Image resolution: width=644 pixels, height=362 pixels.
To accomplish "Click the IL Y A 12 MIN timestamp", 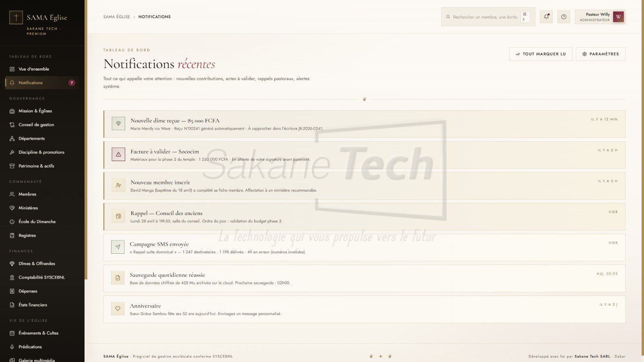I will click(x=604, y=119).
